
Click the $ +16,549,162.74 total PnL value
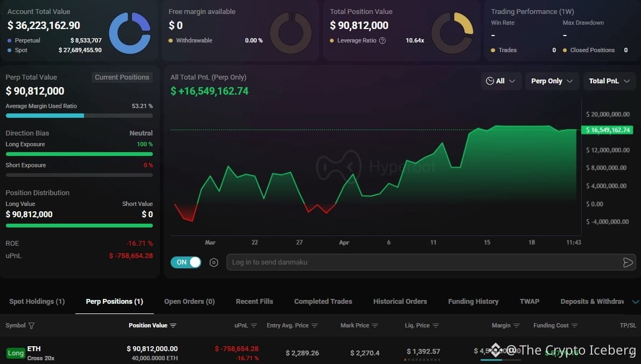click(x=209, y=91)
